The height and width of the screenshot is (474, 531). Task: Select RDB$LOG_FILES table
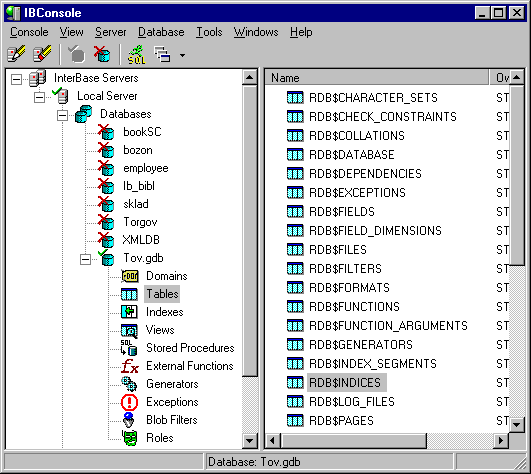352,402
